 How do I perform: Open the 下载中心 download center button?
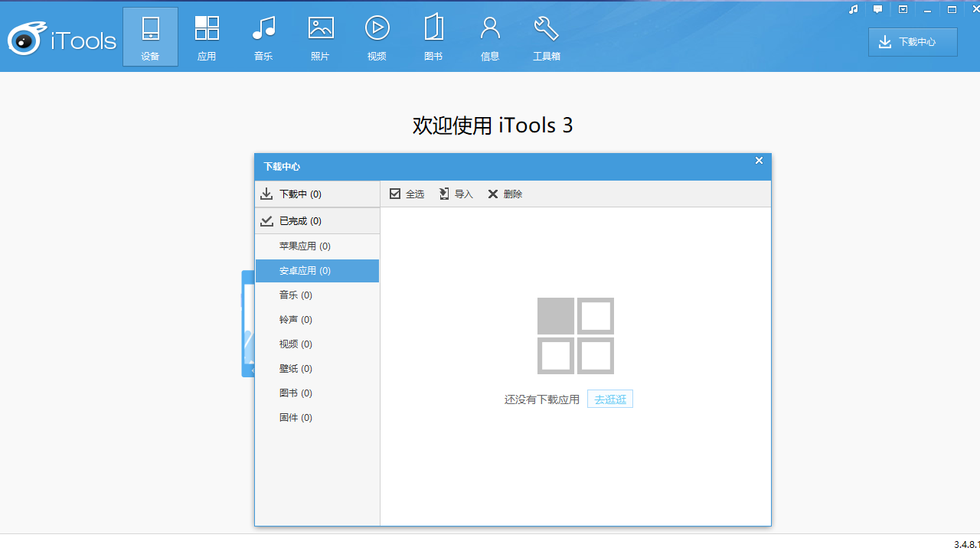click(913, 41)
